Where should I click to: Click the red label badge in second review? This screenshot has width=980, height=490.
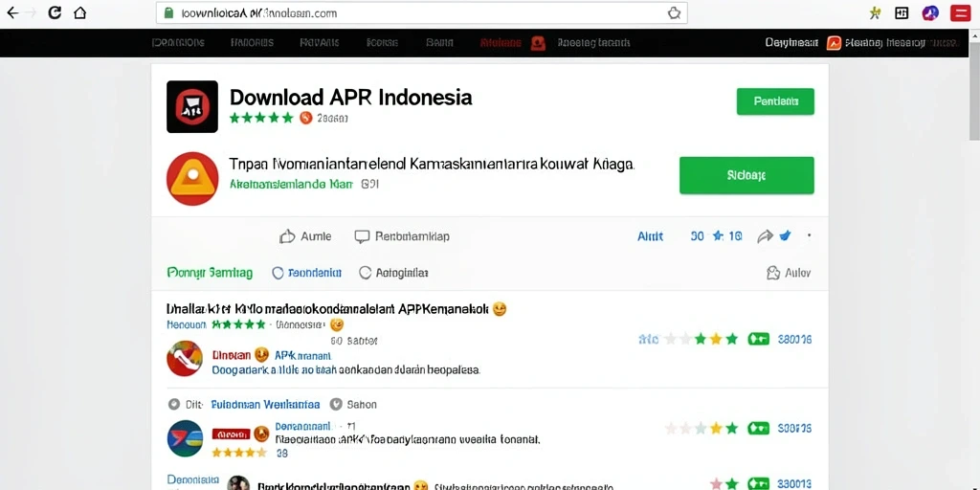[232, 434]
